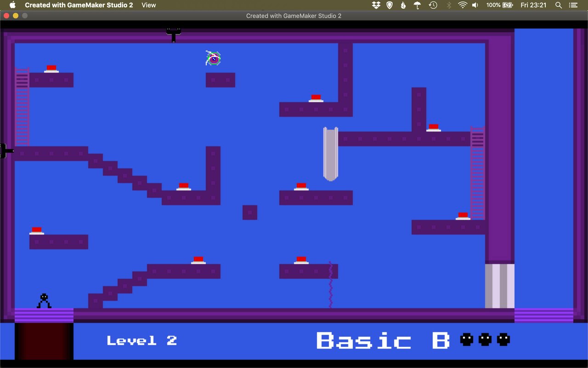The image size is (588, 368).
Task: Click the Bluetooth status icon
Action: (449, 5)
